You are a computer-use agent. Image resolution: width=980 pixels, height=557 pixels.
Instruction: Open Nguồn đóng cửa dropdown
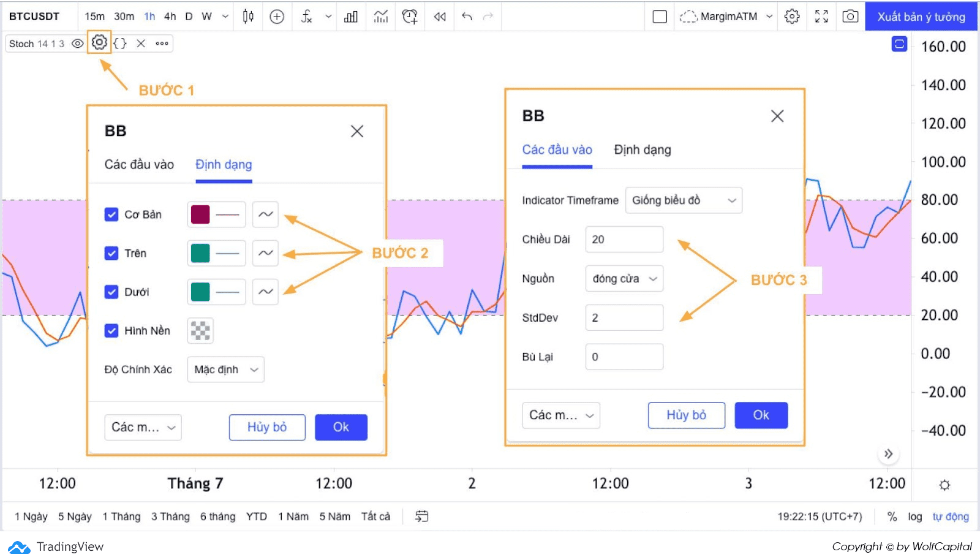pyautogui.click(x=624, y=279)
